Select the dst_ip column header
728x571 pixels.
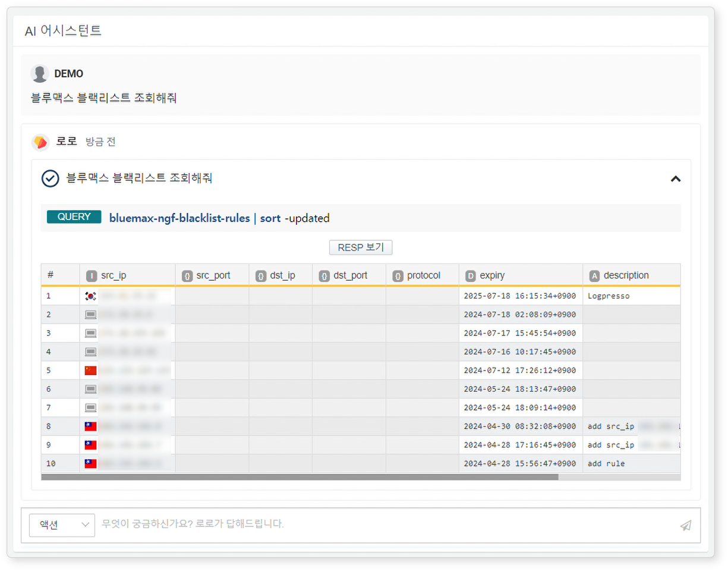pos(281,275)
